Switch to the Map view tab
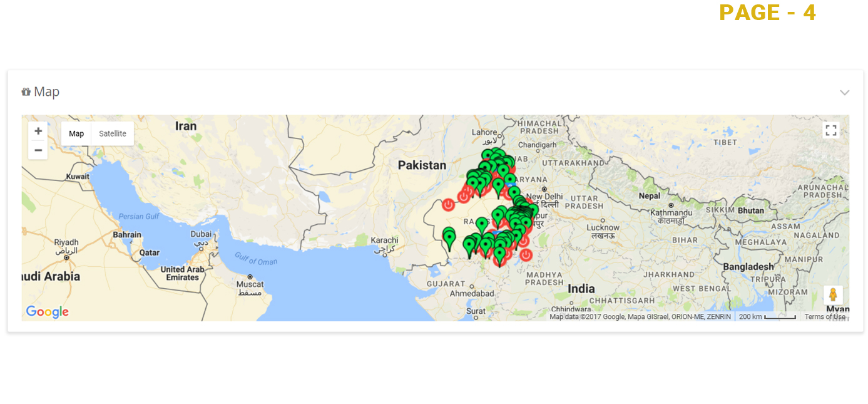This screenshot has width=868, height=404. click(76, 133)
